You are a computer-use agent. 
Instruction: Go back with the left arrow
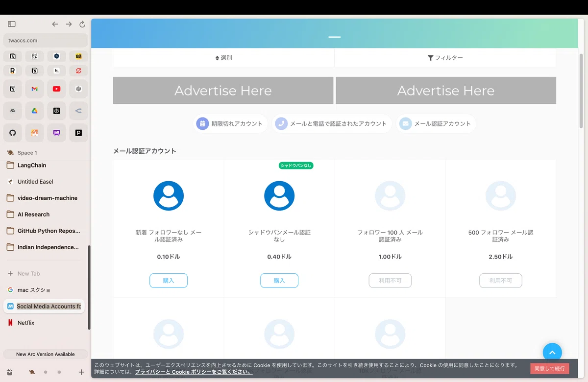tap(55, 24)
